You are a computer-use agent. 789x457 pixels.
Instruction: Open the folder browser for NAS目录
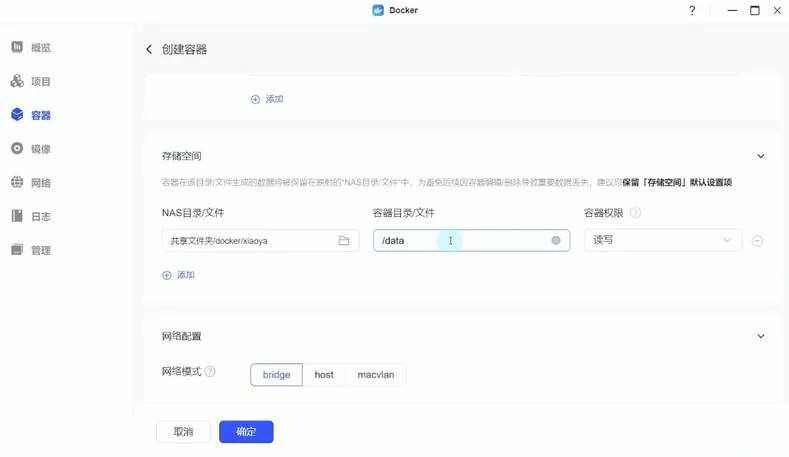tap(344, 241)
